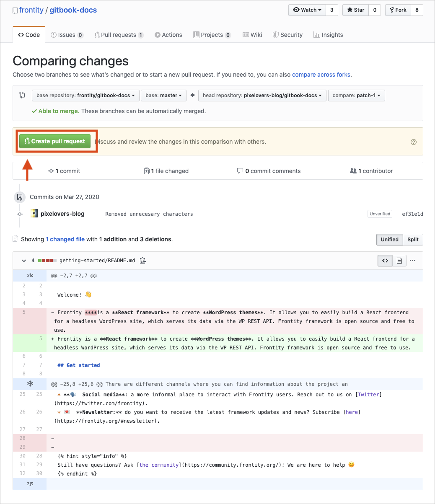Click the repository book icon beside frontity
The width and height of the screenshot is (435, 504).
tap(16, 10)
